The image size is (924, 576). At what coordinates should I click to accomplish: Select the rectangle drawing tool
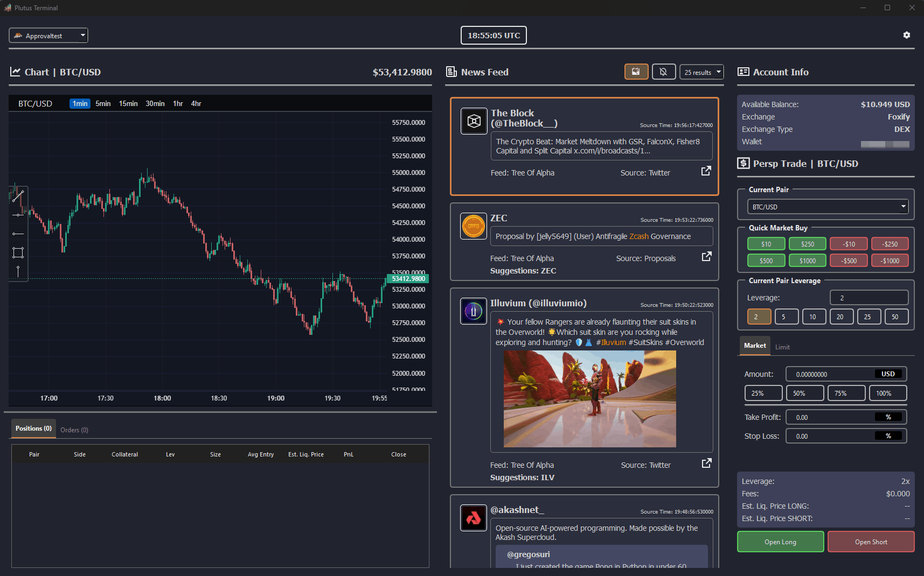tap(18, 252)
